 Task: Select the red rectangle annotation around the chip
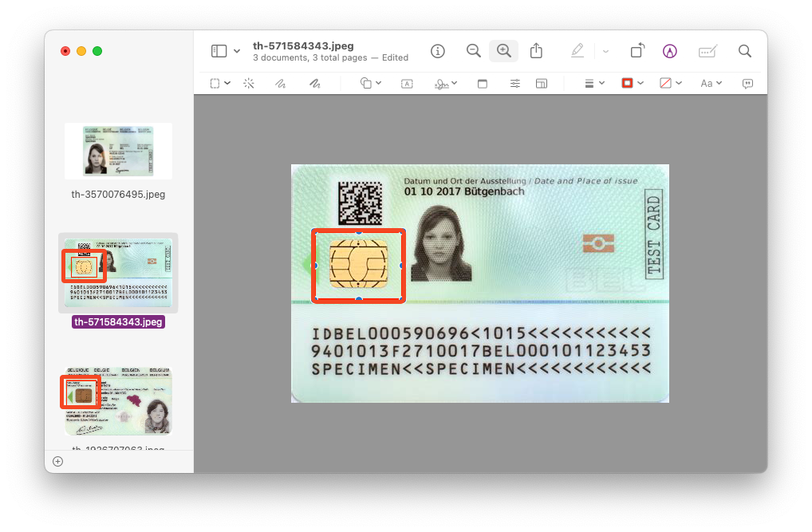click(x=358, y=266)
